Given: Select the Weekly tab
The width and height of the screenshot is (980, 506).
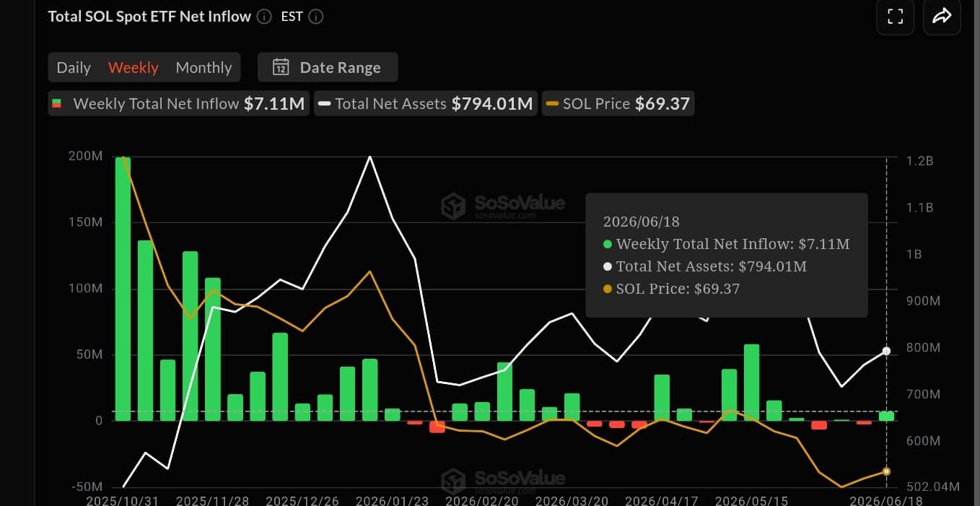Looking at the screenshot, I should (x=134, y=67).
